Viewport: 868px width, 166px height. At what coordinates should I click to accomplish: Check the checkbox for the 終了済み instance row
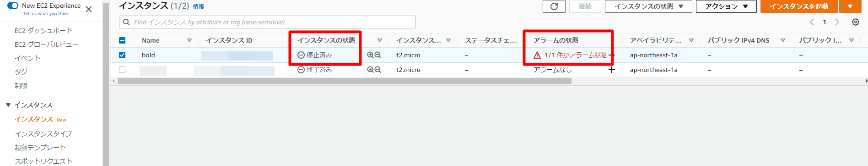[x=122, y=70]
